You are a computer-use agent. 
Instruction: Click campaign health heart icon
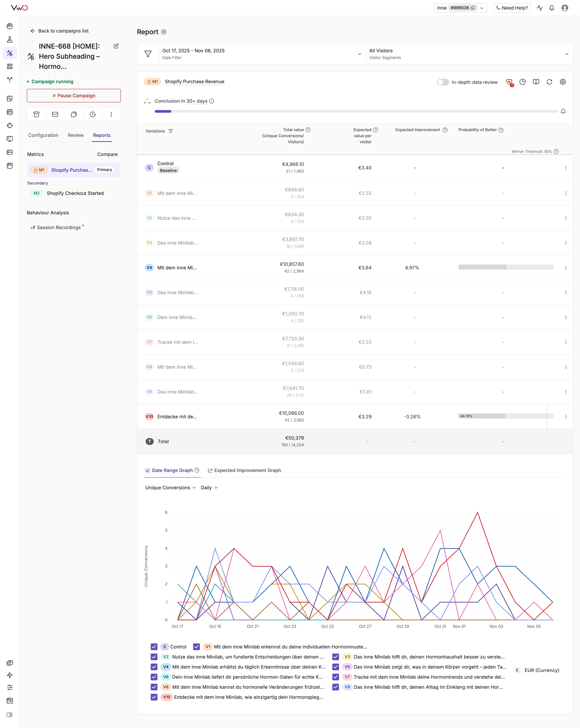[x=509, y=82]
